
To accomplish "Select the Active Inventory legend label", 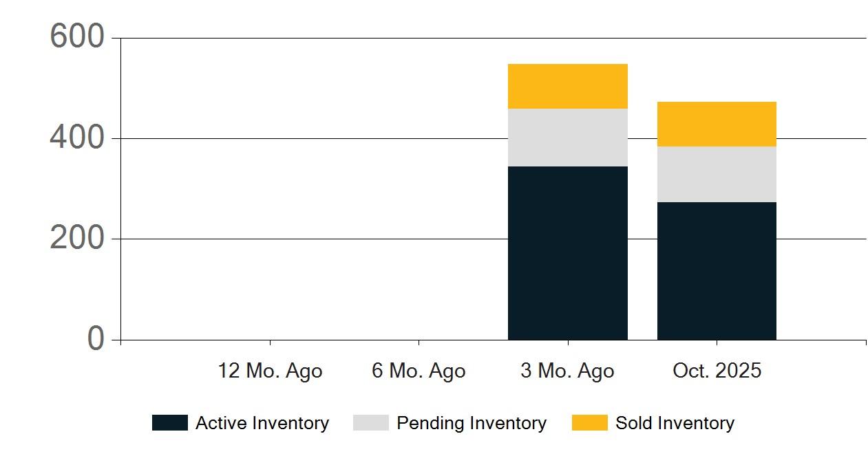I will pyautogui.click(x=262, y=423).
